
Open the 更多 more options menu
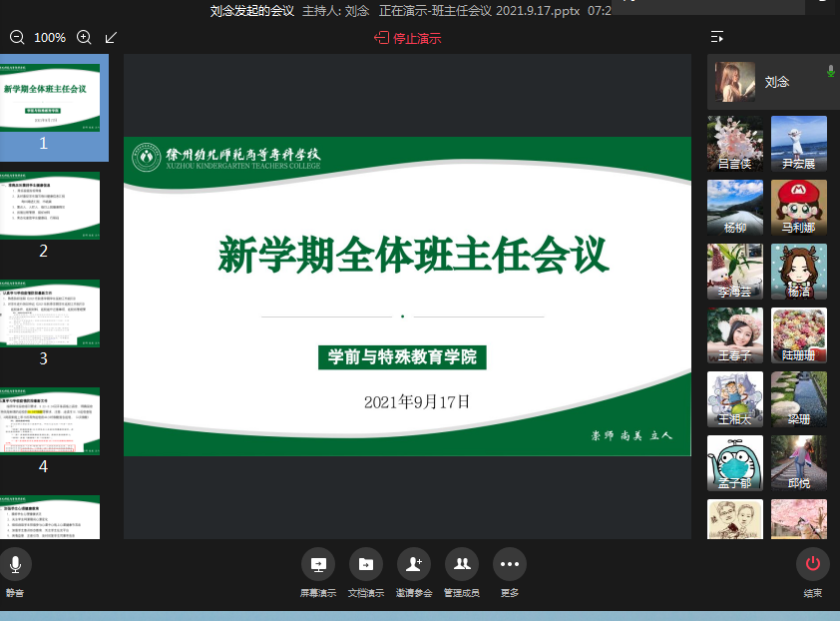click(x=509, y=565)
